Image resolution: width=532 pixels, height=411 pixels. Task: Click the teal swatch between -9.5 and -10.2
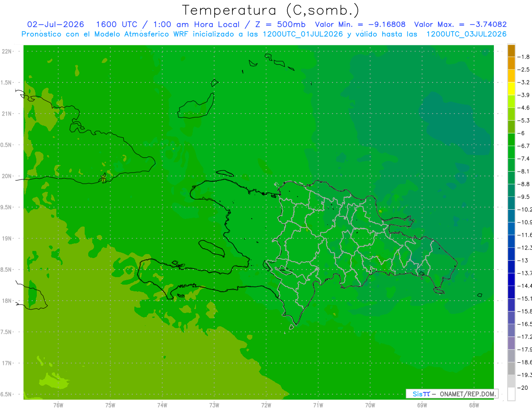point(511,203)
